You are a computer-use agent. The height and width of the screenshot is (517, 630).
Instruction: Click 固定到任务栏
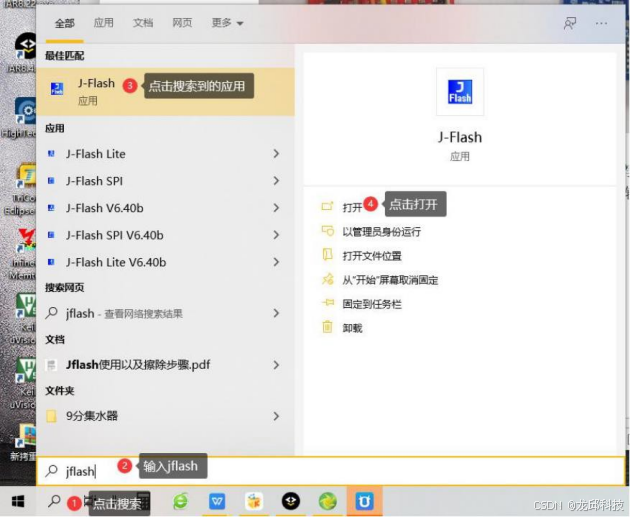pyautogui.click(x=372, y=304)
